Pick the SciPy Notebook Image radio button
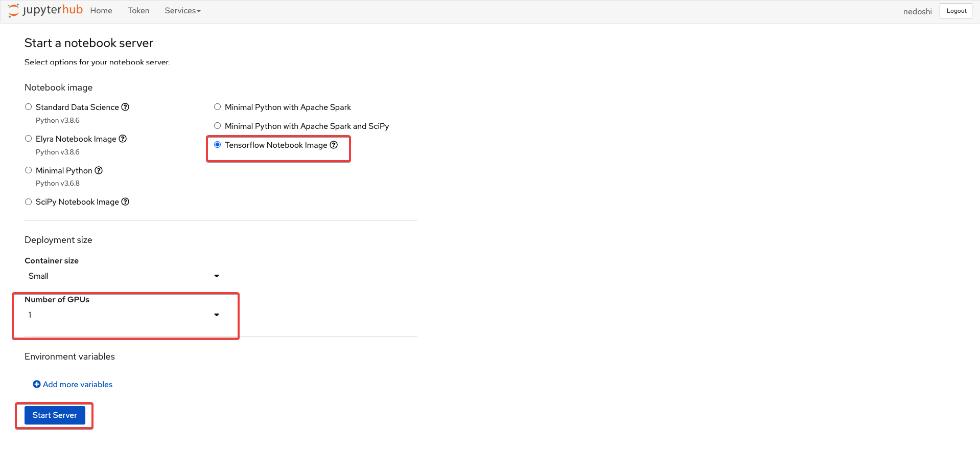The width and height of the screenshot is (980, 468). (x=29, y=202)
